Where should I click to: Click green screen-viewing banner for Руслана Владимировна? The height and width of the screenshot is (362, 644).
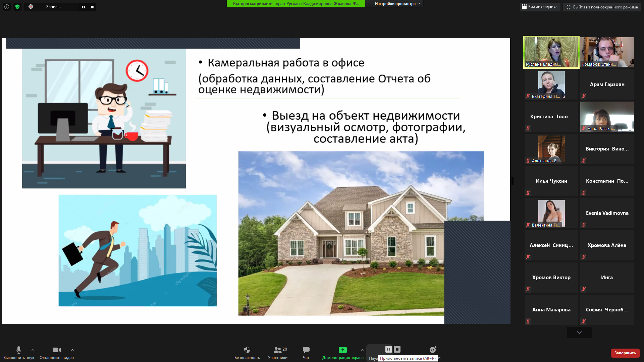[x=296, y=4]
